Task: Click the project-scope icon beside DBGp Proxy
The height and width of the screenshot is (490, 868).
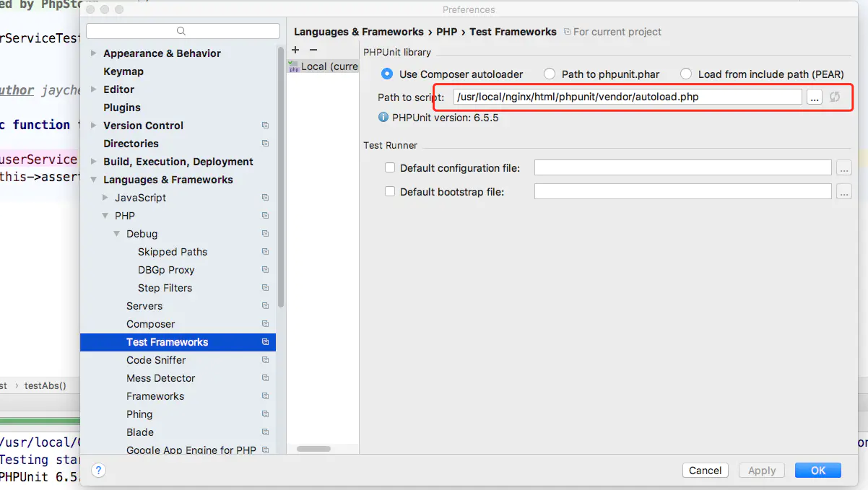Action: point(265,270)
